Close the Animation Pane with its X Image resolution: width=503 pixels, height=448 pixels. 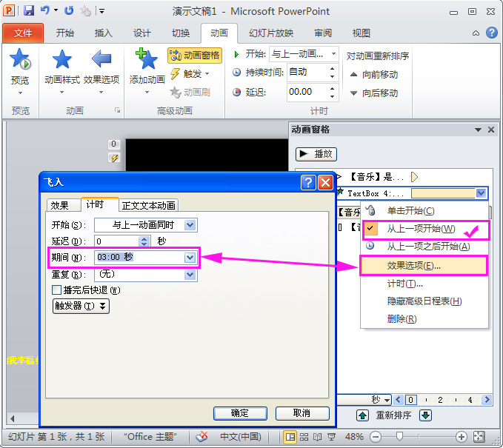click(491, 130)
